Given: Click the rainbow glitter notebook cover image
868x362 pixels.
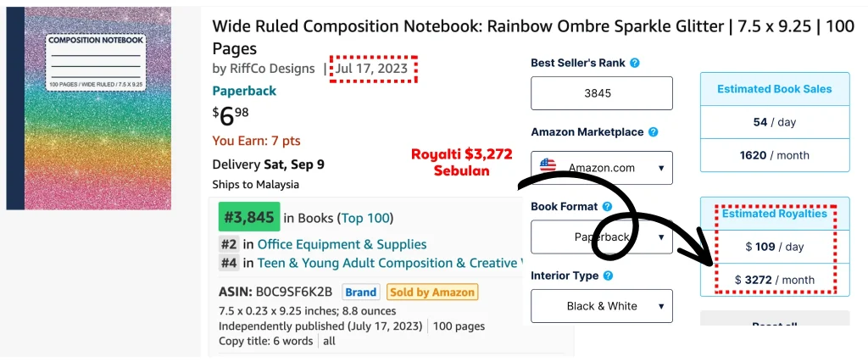Looking at the screenshot, I should 88,109.
